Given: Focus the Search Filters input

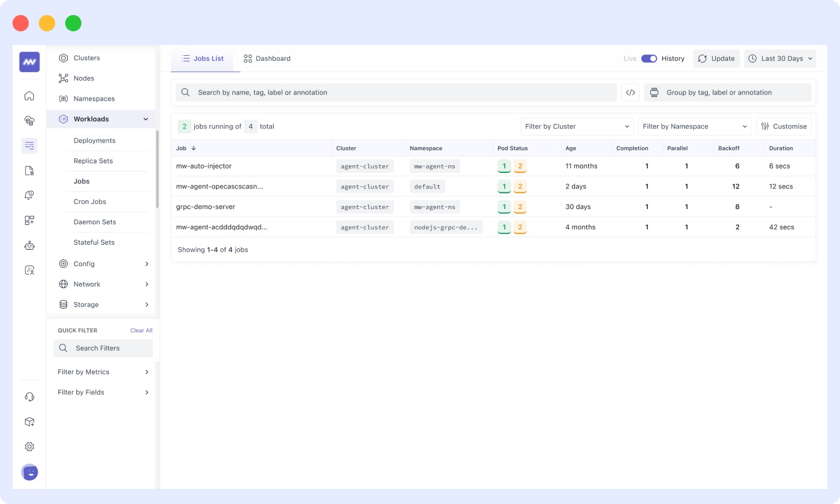Looking at the screenshot, I should point(103,348).
